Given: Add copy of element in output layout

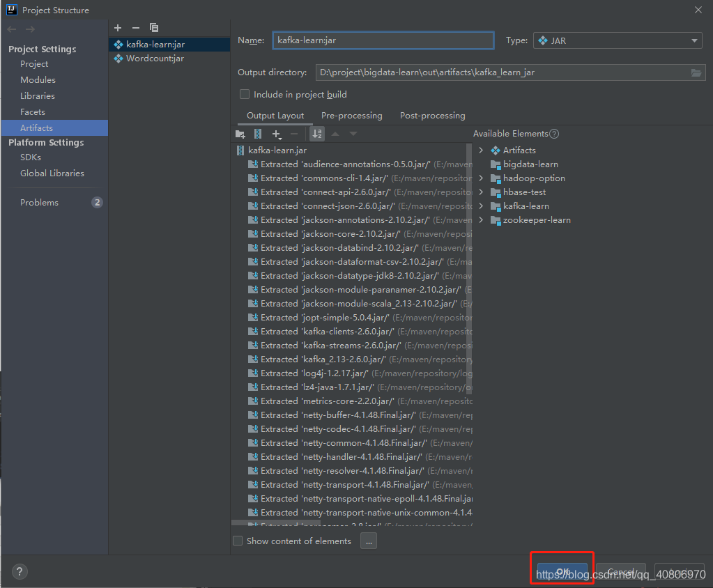Looking at the screenshot, I should point(277,134).
